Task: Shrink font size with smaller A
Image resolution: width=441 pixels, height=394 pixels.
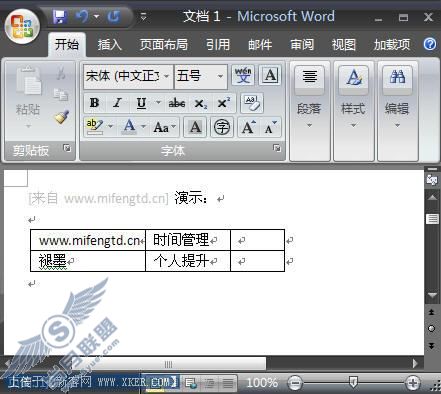Action: 270,127
